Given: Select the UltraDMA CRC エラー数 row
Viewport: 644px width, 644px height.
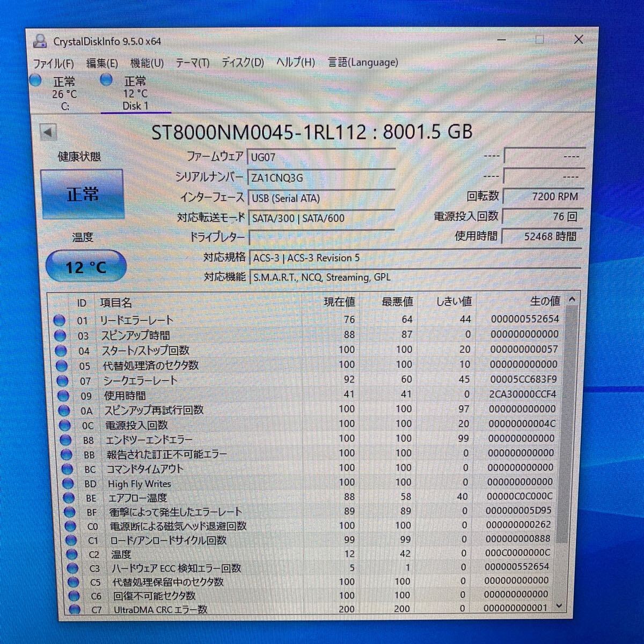Looking at the screenshot, I should (x=311, y=609).
